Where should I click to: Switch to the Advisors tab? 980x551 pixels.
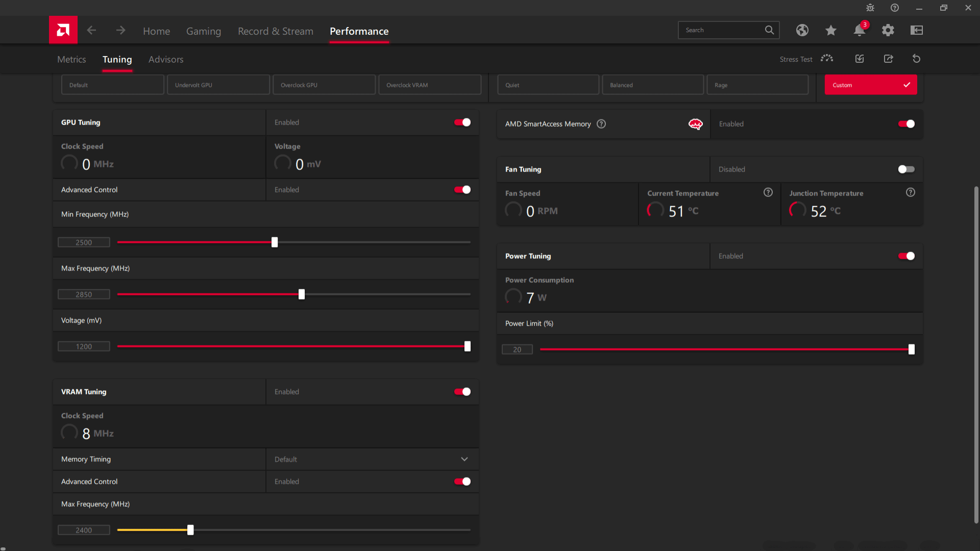(166, 59)
